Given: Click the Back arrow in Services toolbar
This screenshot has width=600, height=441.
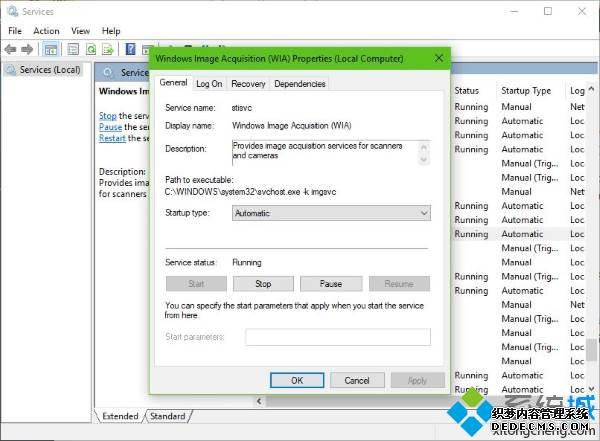Looking at the screenshot, I should (x=10, y=49).
